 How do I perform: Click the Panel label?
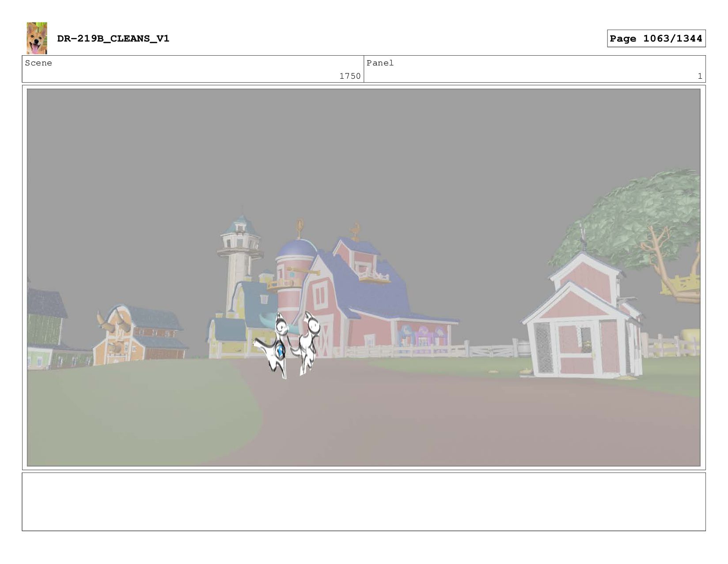[380, 63]
